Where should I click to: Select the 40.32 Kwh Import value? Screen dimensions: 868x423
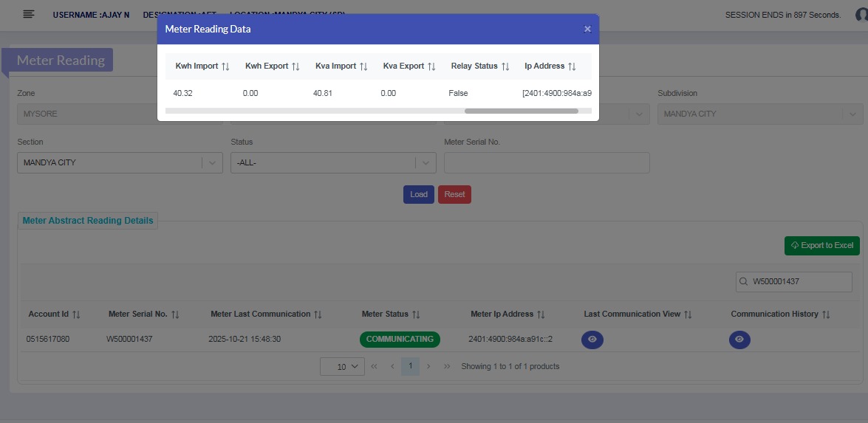point(182,94)
